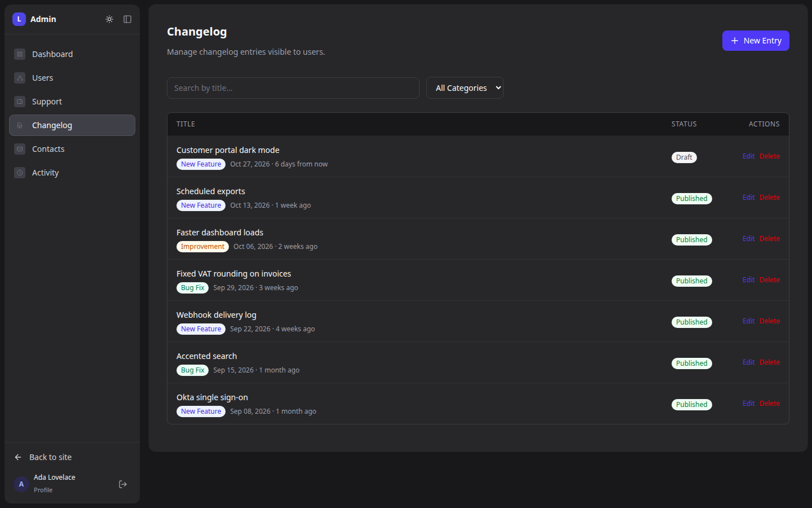Select the Changelog nav item

pyautogui.click(x=72, y=125)
